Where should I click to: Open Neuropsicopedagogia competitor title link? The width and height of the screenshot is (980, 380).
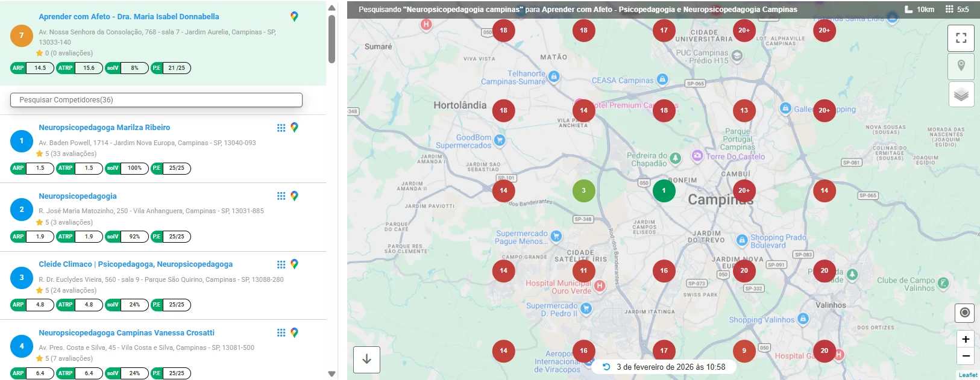pos(78,196)
